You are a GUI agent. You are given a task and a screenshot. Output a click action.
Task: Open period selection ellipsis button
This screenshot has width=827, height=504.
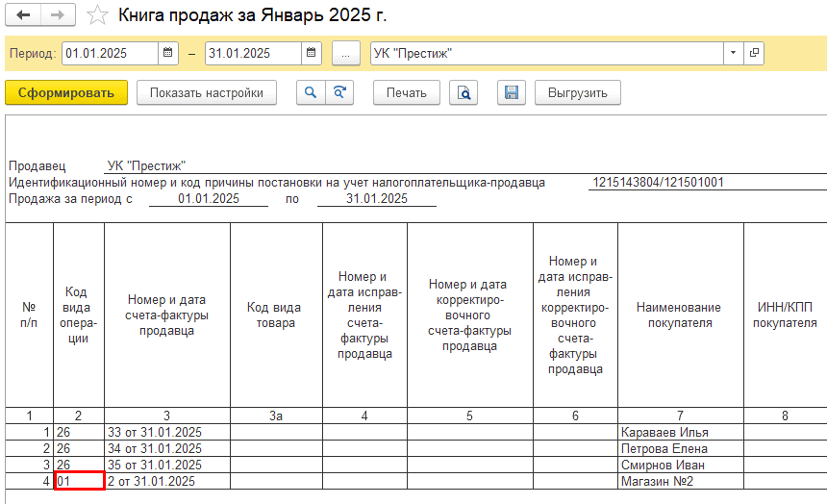(x=346, y=54)
